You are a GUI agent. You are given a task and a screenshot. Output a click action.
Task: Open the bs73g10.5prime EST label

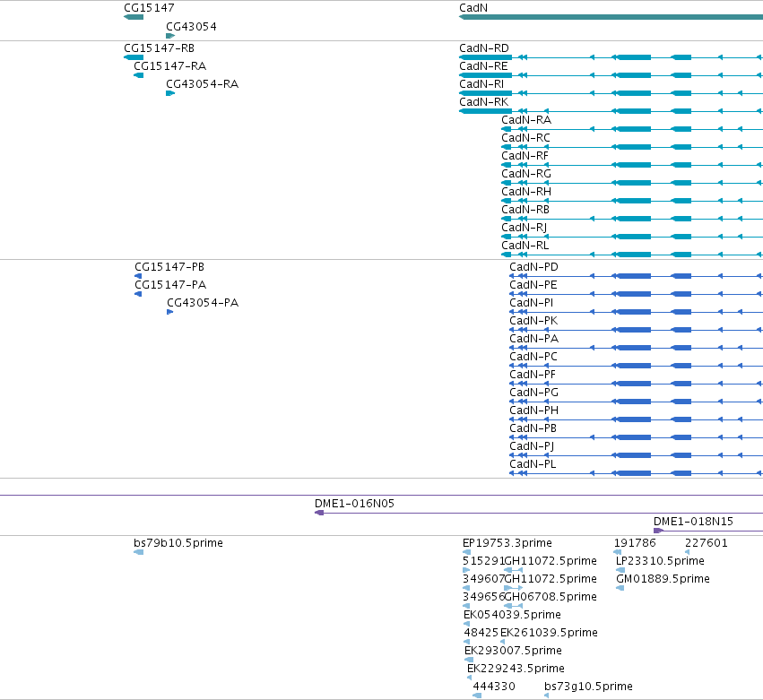point(588,687)
